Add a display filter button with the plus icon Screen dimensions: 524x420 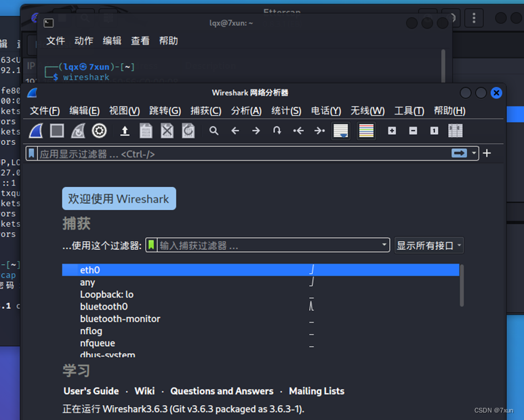[x=487, y=153]
